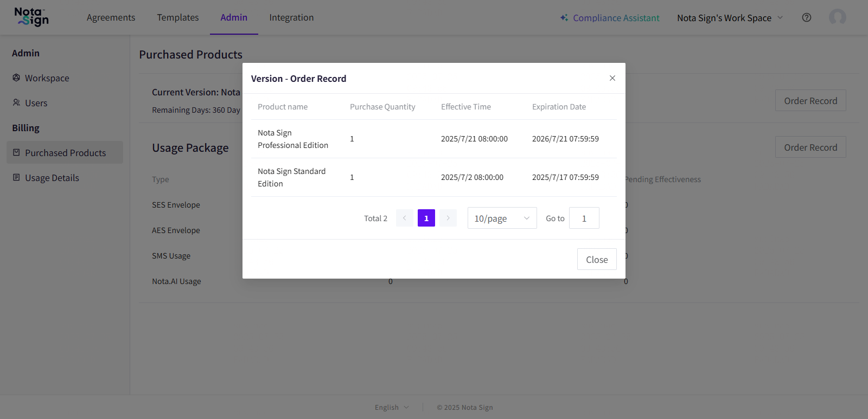Viewport: 868px width, 419px height.
Task: Open the English language selector
Action: pos(392,408)
